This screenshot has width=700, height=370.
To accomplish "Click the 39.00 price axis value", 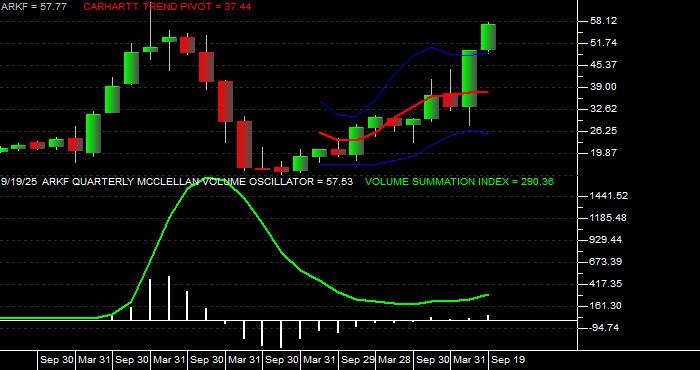I will [603, 87].
